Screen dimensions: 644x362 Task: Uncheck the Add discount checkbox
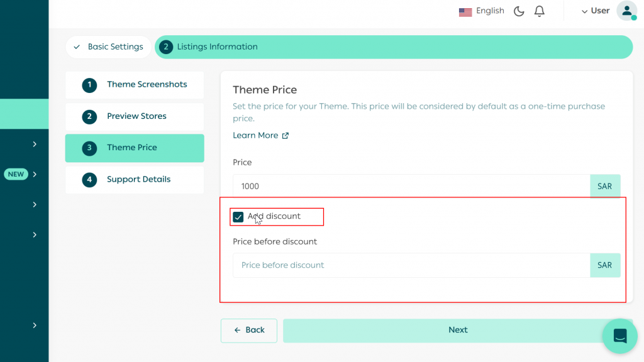click(238, 217)
